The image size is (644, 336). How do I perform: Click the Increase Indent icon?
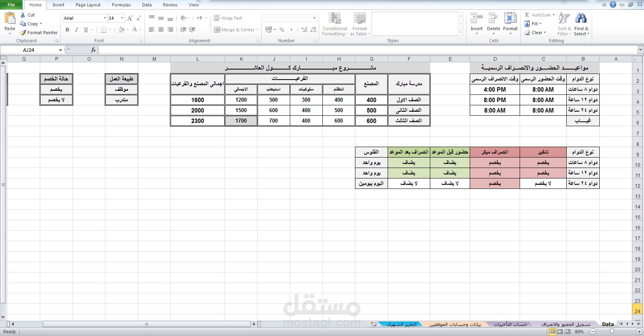tap(192, 29)
